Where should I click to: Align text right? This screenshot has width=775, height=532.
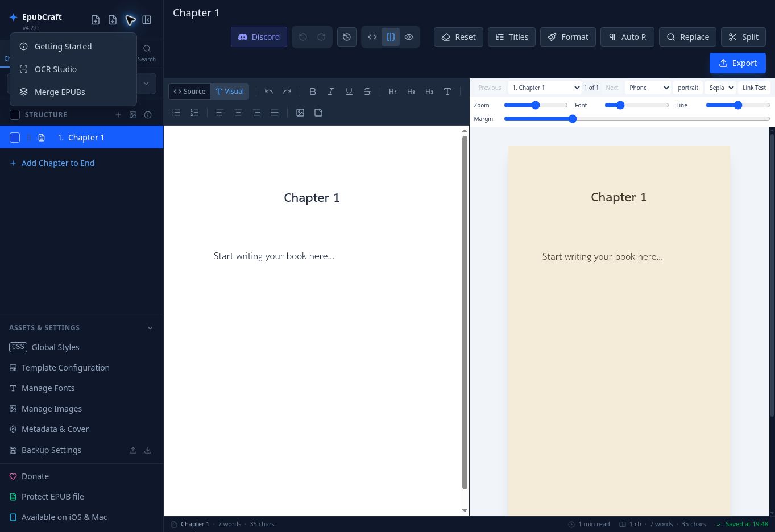click(x=256, y=113)
